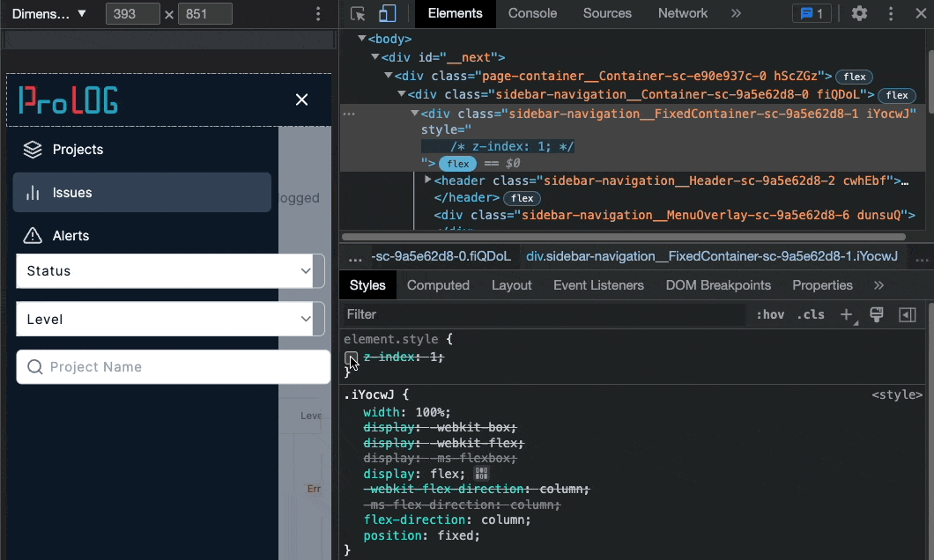Screen dimensions: 934x560
Task: Open DevTools settings gear
Action: coord(859,13)
